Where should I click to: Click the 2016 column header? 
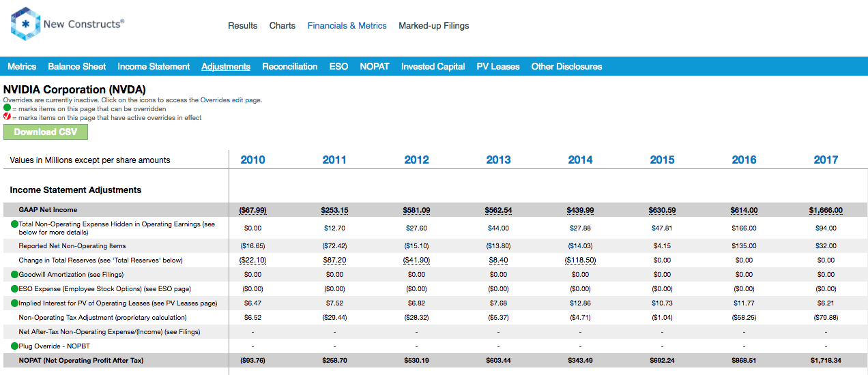coord(744,160)
